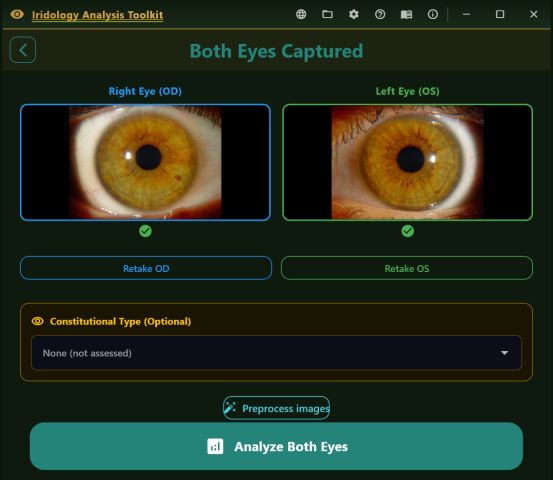Click the eye icon beside Constitutional Type
Image resolution: width=553 pixels, height=480 pixels.
tap(38, 321)
